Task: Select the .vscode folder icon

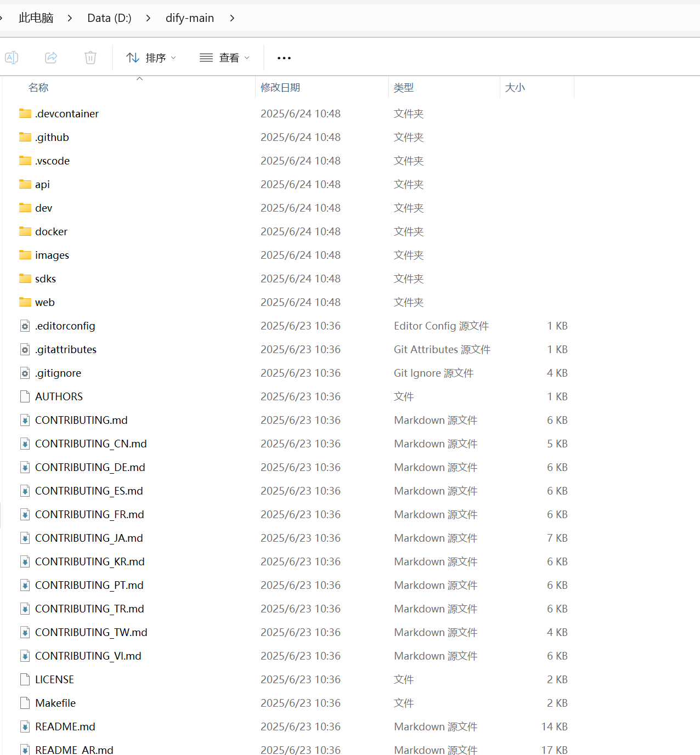Action: [x=25, y=161]
